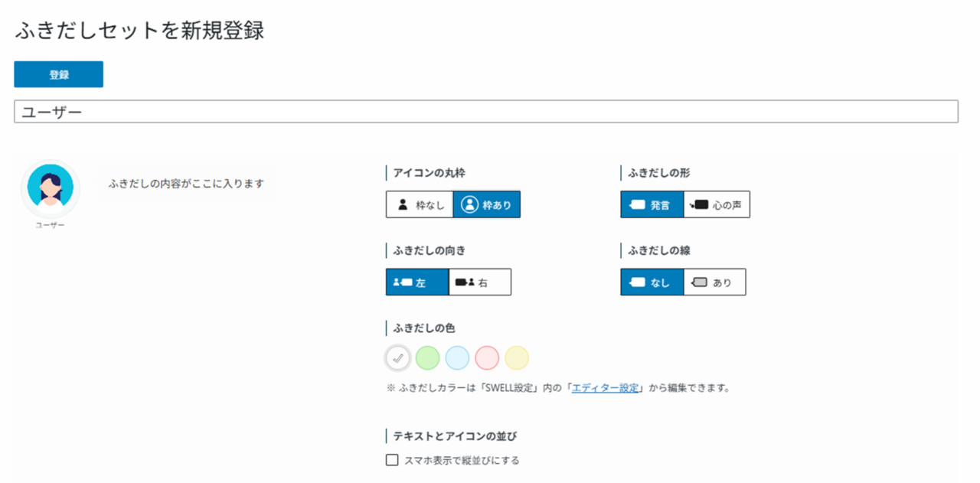This screenshot has height=483, width=980.
Task: Set balloon direction to 左
Action: pos(416,282)
